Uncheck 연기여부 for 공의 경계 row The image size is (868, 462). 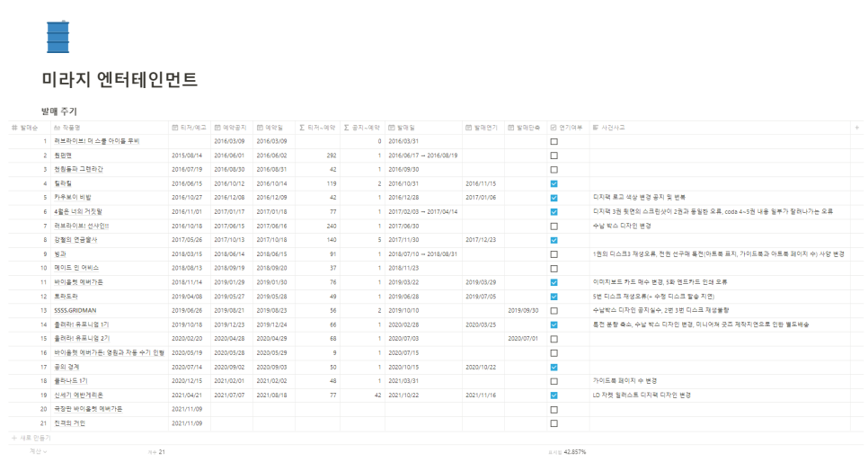[554, 368]
